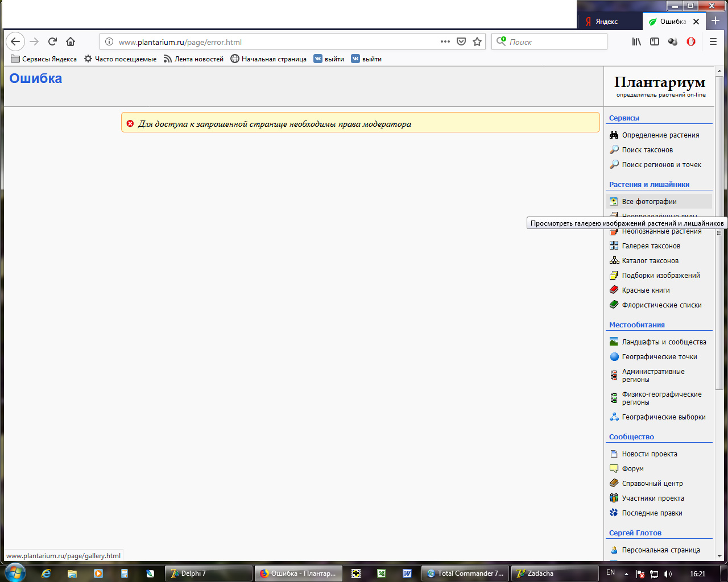Click the Save to Pocket icon
Image resolution: width=728 pixels, height=582 pixels.
(461, 41)
